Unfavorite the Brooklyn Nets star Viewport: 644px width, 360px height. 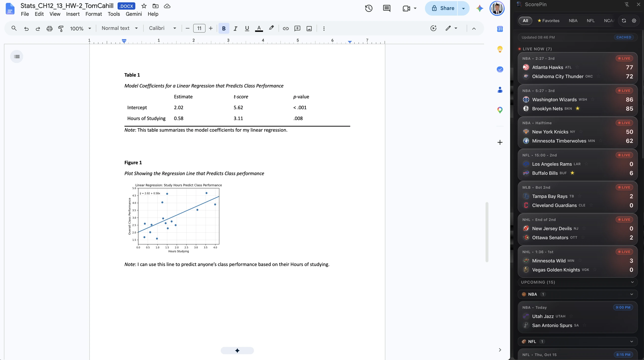(578, 108)
